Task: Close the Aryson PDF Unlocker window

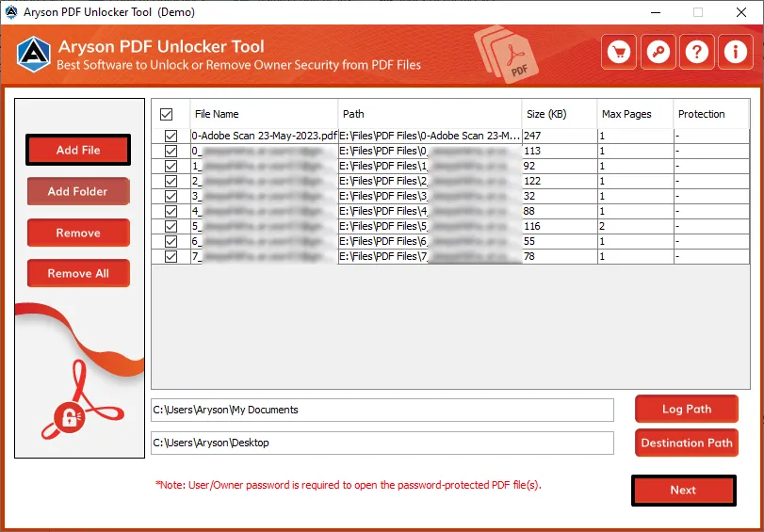Action: pos(741,12)
